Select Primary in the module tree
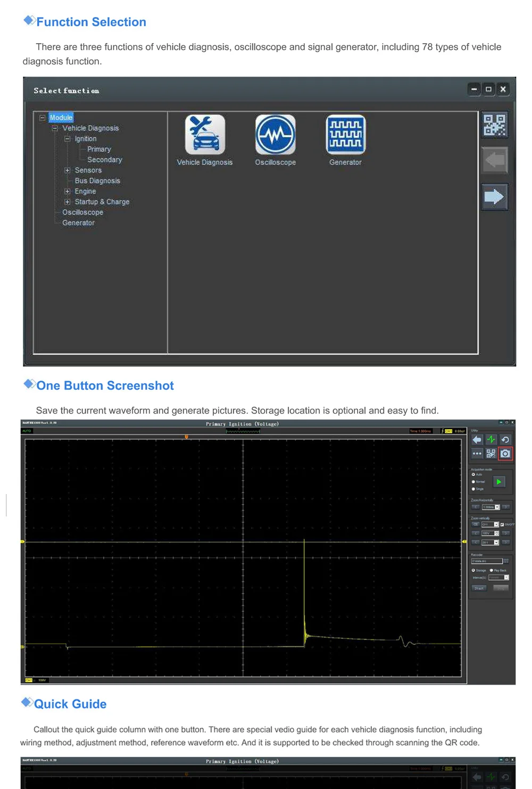The height and width of the screenshot is (789, 532). [x=99, y=149]
